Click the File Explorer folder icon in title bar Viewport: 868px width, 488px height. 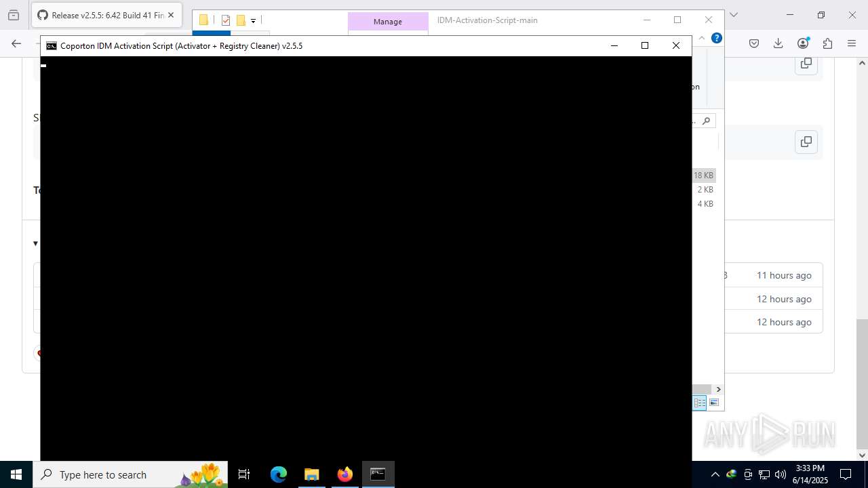pyautogui.click(x=203, y=20)
